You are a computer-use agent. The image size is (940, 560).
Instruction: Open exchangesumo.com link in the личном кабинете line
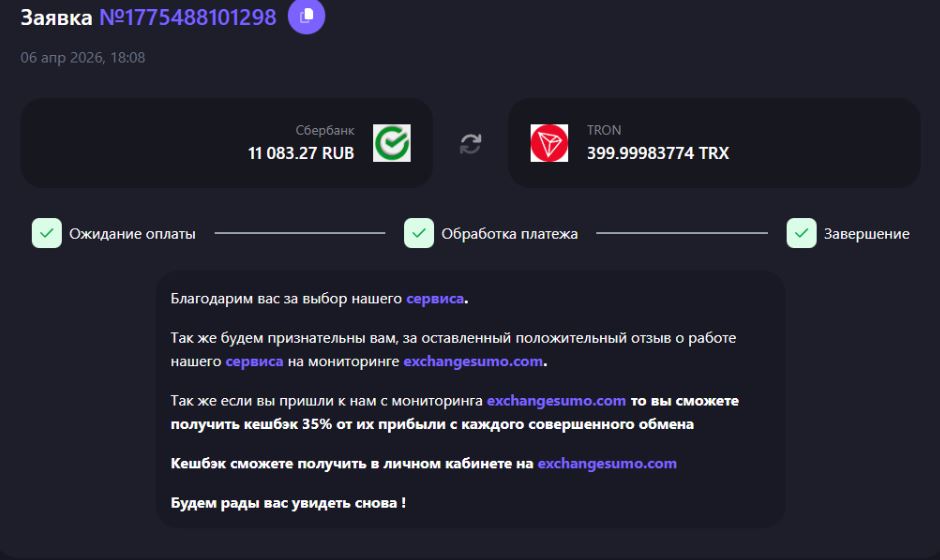(x=607, y=464)
